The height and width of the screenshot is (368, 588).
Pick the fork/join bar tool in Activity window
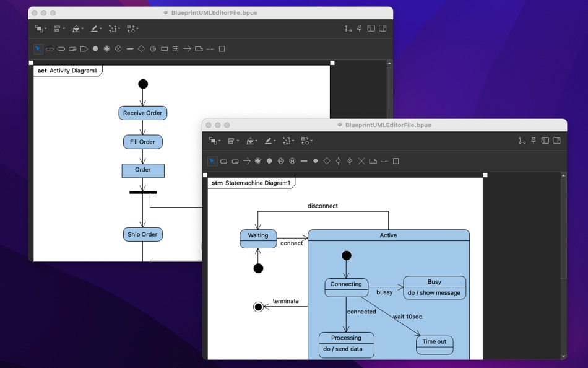(x=130, y=49)
